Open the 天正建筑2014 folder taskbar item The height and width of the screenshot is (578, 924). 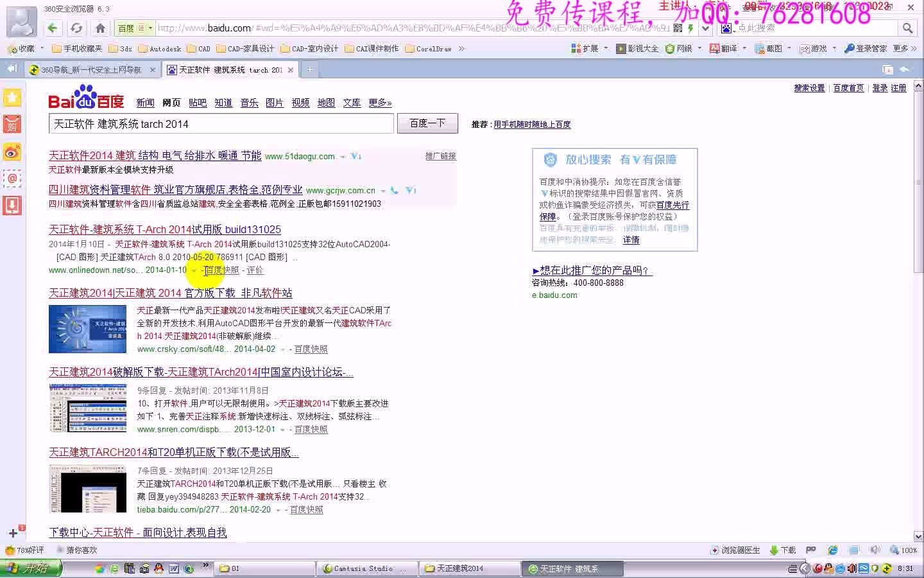(x=470, y=568)
